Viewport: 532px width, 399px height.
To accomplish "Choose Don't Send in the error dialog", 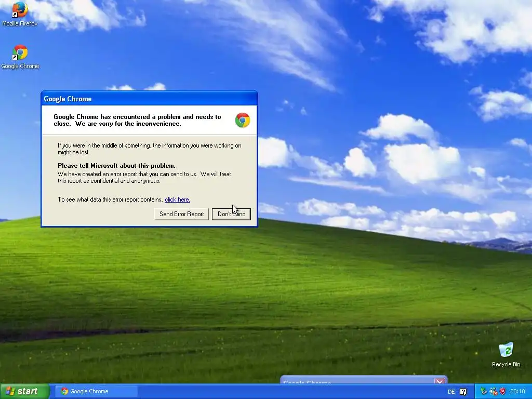I will pos(231,214).
